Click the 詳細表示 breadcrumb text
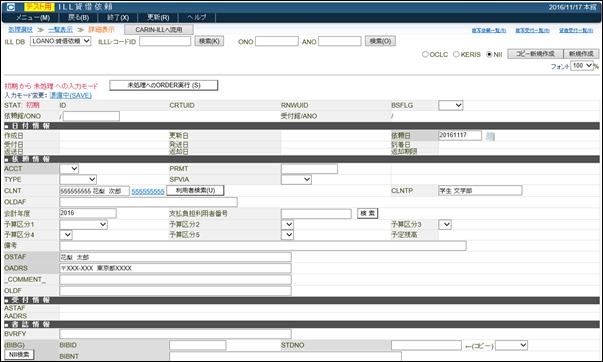This screenshot has width=603, height=362. click(x=102, y=30)
